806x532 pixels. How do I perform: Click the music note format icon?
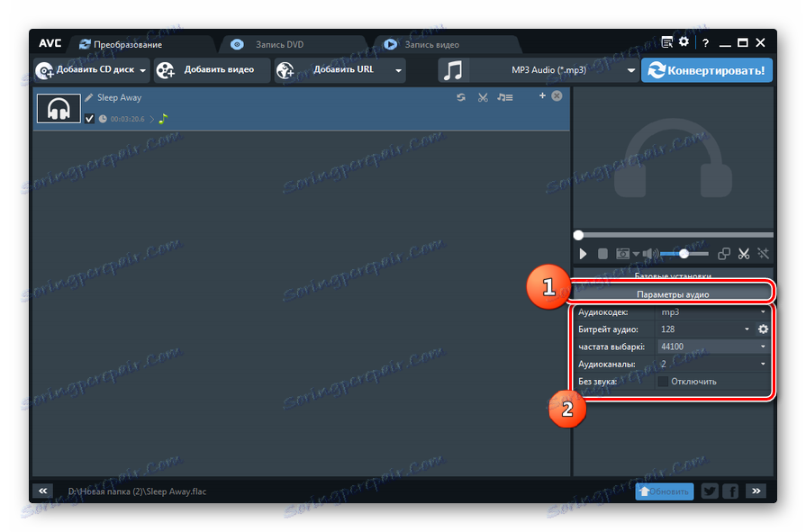(453, 70)
